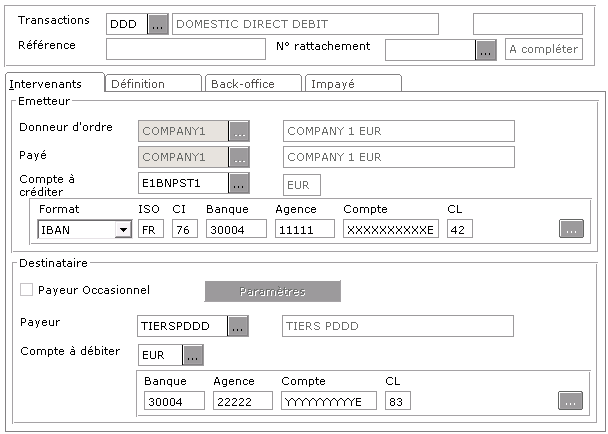Enable the Payeur Occasionnel checkbox
The width and height of the screenshot is (608, 434).
27,290
